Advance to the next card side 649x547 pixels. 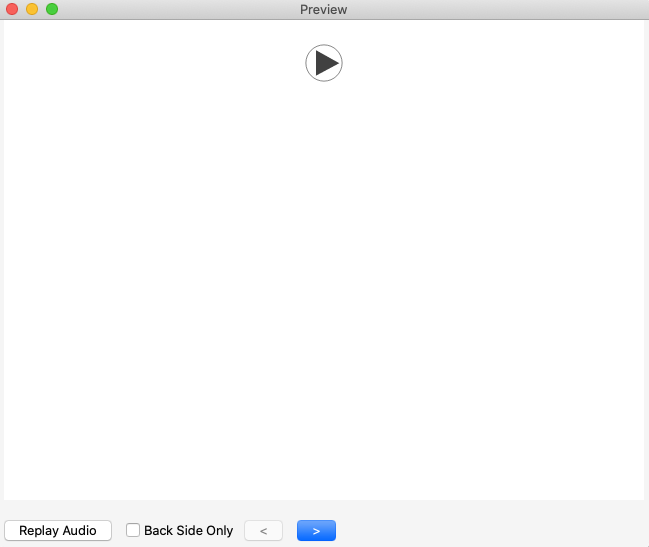pos(316,530)
